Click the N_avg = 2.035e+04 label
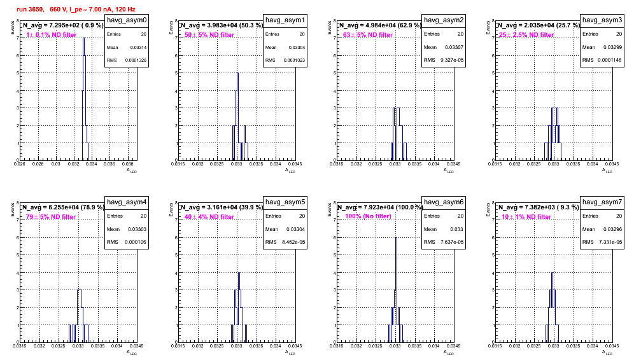Image resolution: width=634 pixels, height=364 pixels. coord(539,25)
